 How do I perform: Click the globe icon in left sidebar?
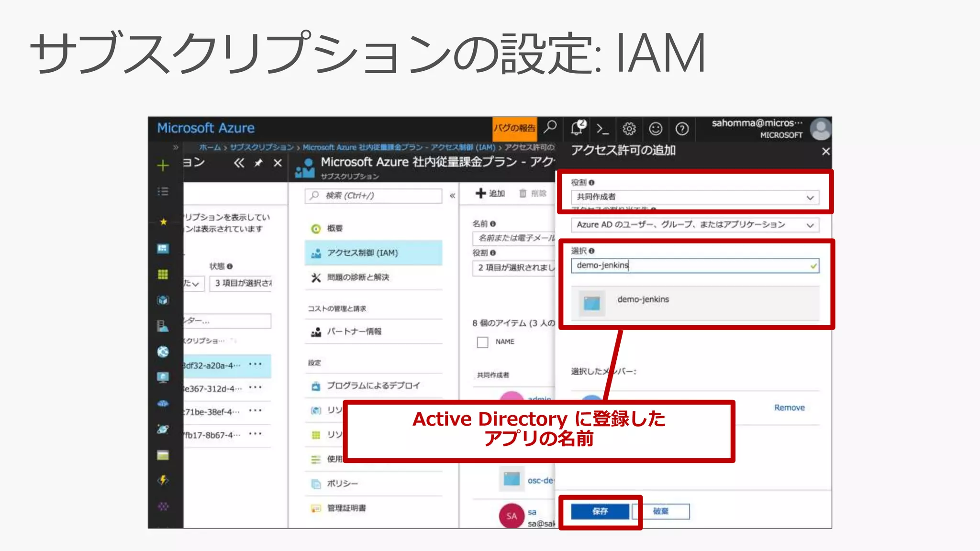pos(163,352)
